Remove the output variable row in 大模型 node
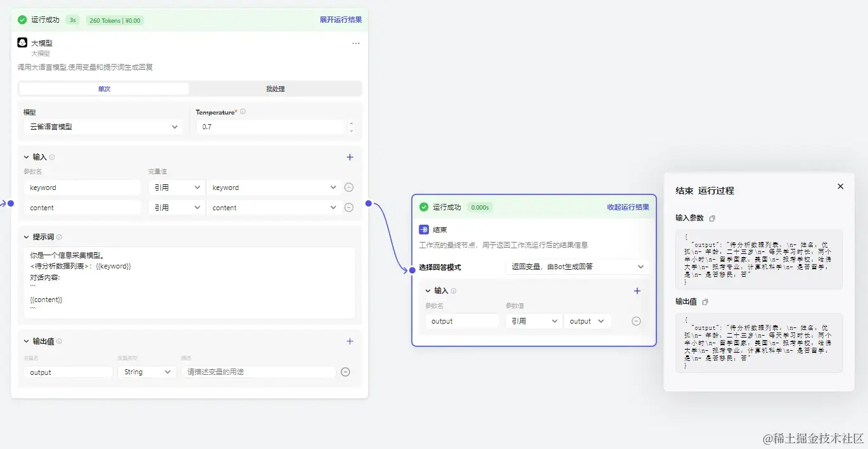This screenshot has width=868, height=449. [345, 372]
